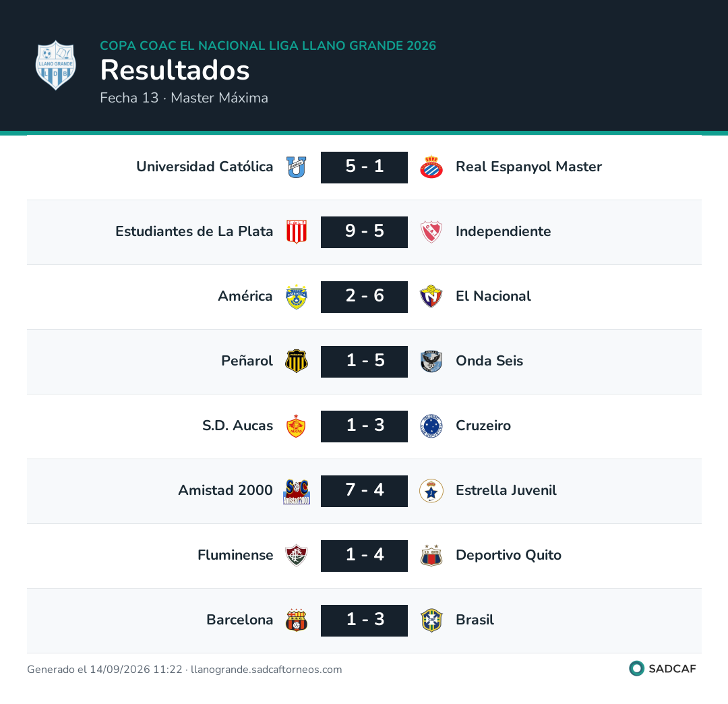Click the S.D. Aucas crest
728x704 pixels.
296,426
